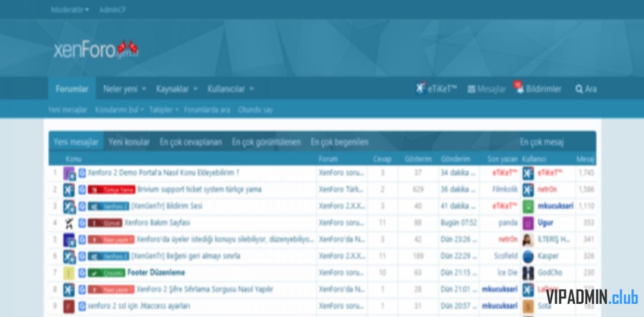Click blue preview icon on htaccess ayarları row
This screenshot has height=317, width=644.
pyautogui.click(x=82, y=306)
